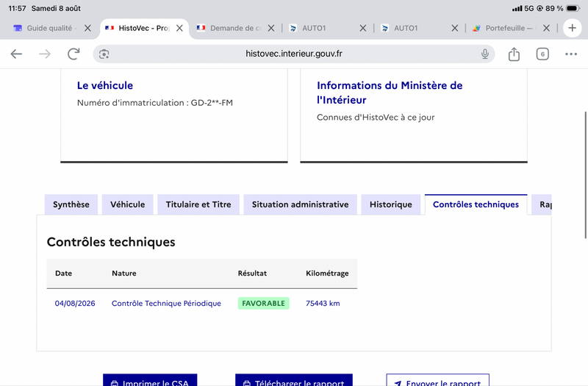
Task: Click the registration number GD-2**-FM text
Action: click(212, 103)
